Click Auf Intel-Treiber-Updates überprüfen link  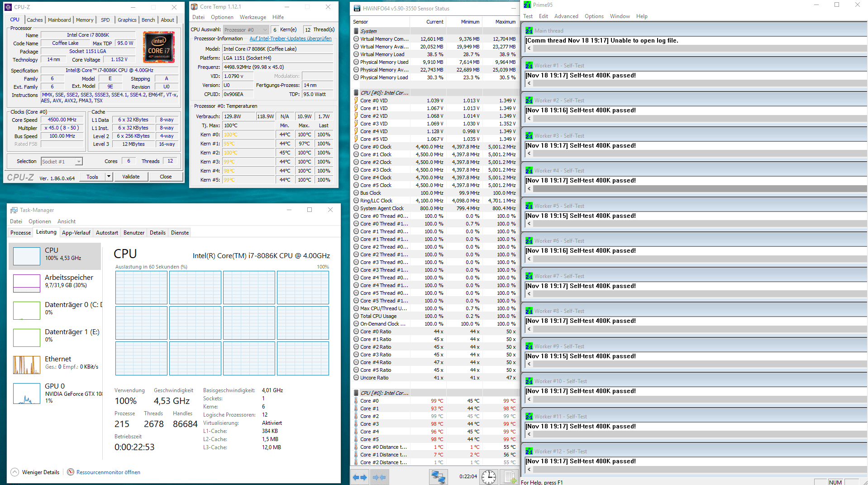pos(291,38)
